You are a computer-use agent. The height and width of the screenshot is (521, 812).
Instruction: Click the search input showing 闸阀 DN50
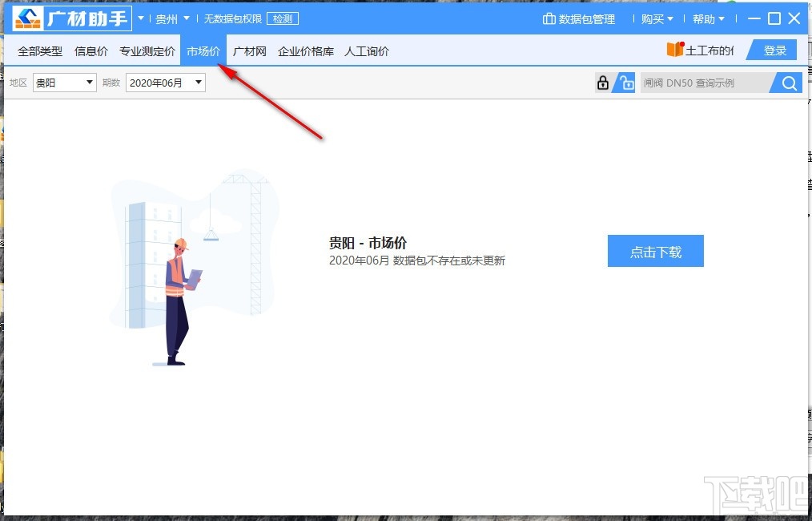(x=705, y=82)
